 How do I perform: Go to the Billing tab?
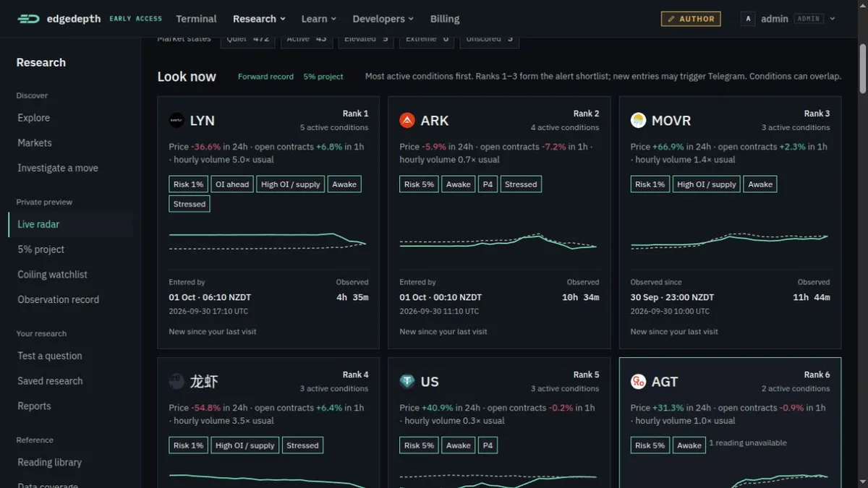pyautogui.click(x=445, y=19)
